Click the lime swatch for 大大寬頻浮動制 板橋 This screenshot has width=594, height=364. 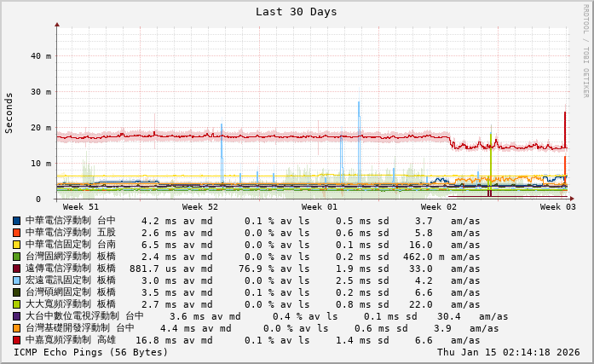[x=16, y=304]
